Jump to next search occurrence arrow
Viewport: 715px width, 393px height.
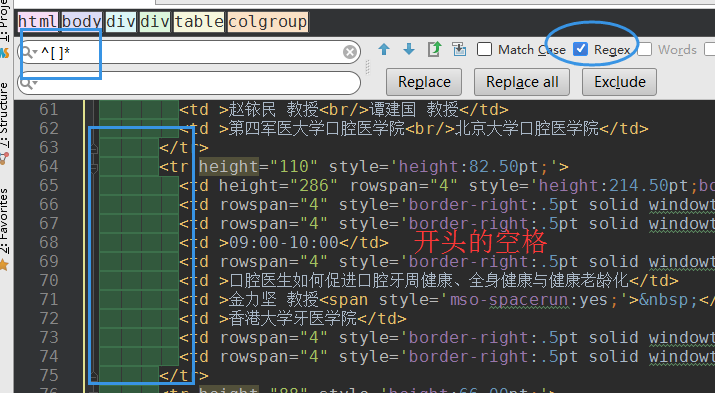click(x=409, y=49)
